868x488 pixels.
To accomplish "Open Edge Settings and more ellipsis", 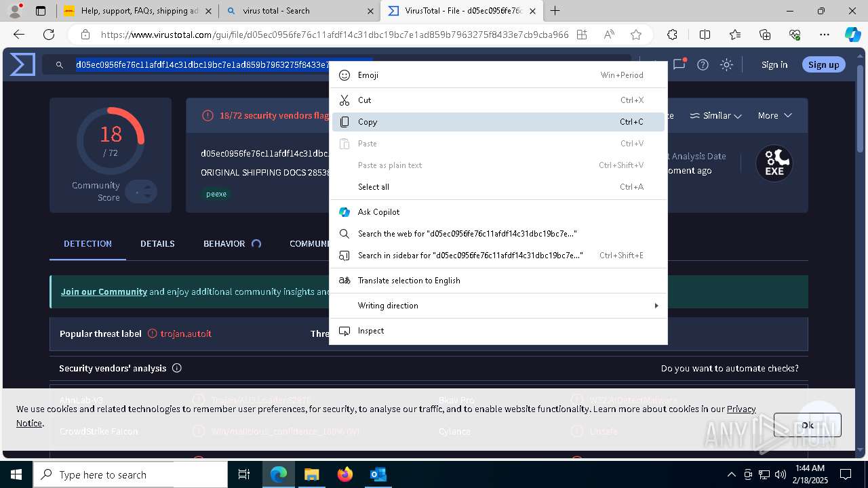I will 825,35.
